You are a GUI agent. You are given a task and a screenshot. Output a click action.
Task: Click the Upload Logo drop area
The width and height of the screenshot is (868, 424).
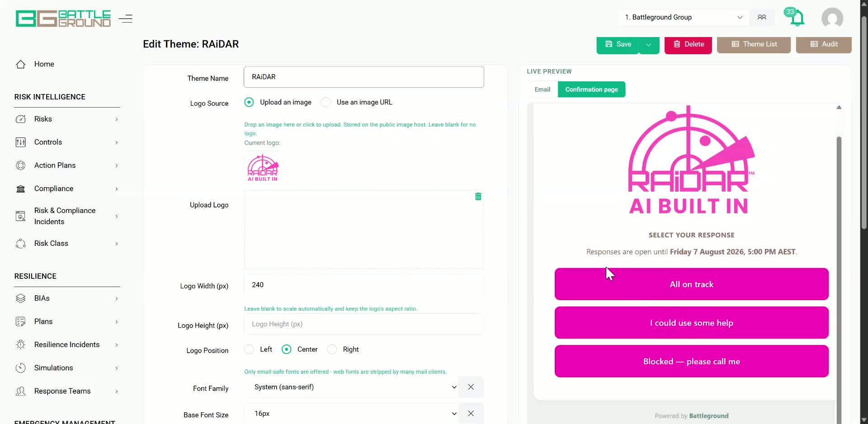pos(364,230)
